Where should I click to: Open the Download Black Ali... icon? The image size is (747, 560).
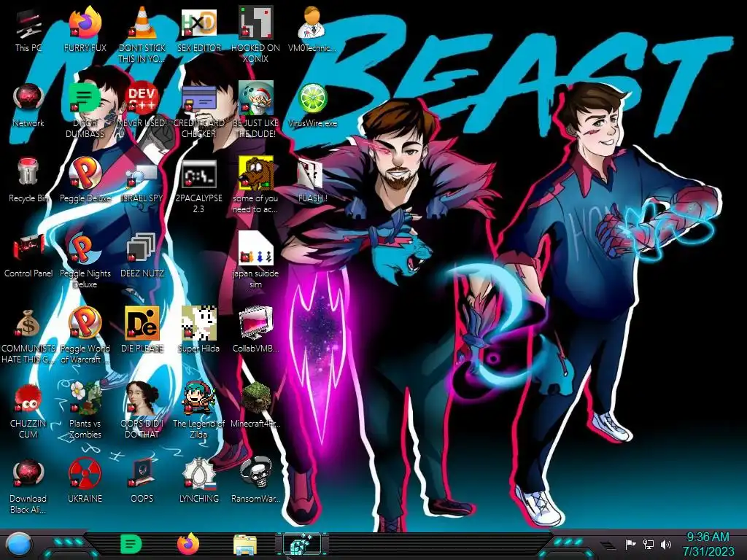pos(28,486)
